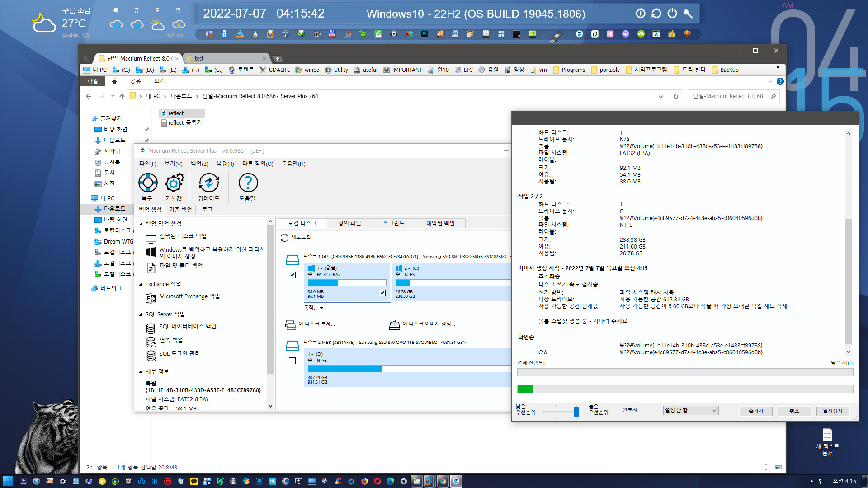Click the SQL 데이터베이스 백업 database icon
868x488 pixels.
(151, 328)
